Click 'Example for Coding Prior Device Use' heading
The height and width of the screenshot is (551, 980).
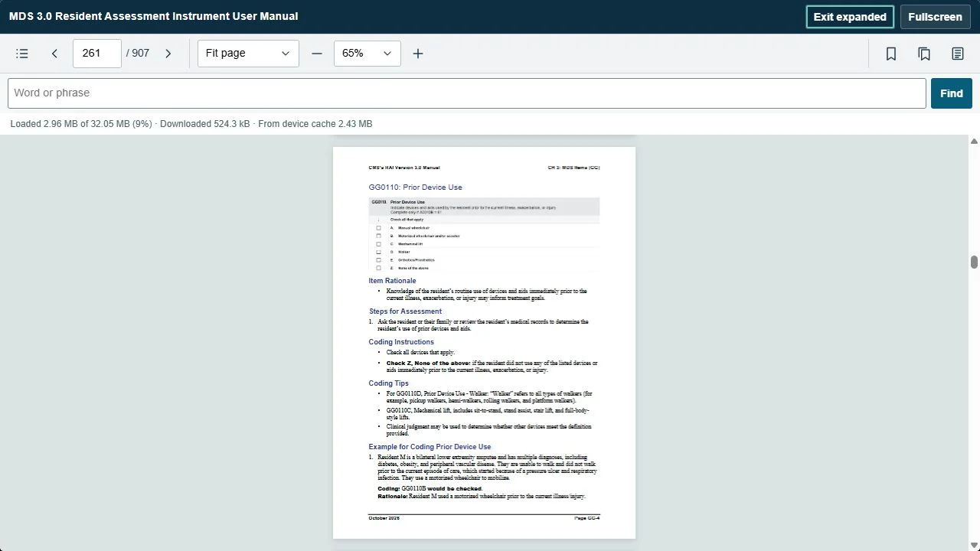point(430,447)
